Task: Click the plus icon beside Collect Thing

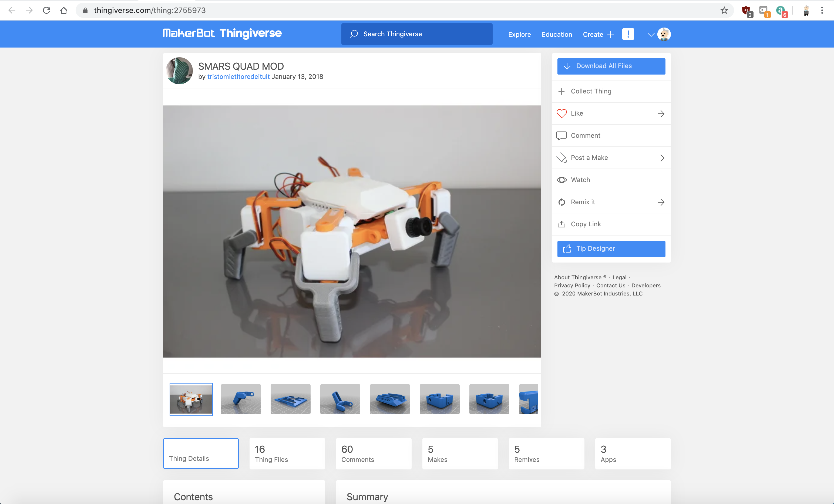Action: point(561,91)
